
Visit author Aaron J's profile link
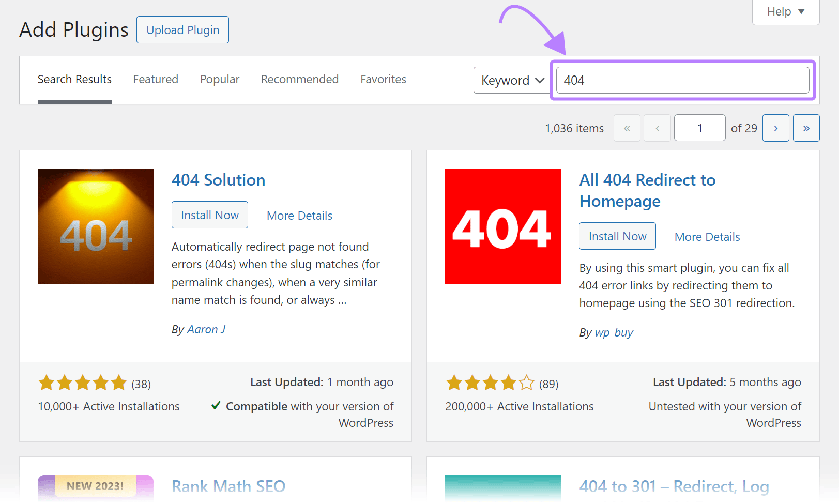(206, 329)
